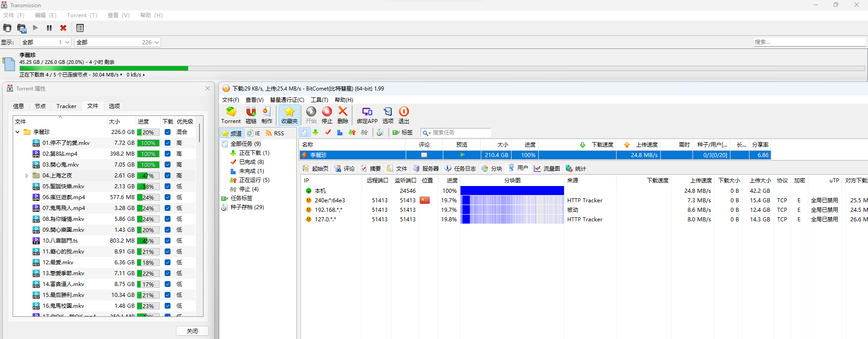Screen dimensions: 868x339
Task: Collapse the 李麗珍 folder in file tree
Action: click(x=18, y=132)
